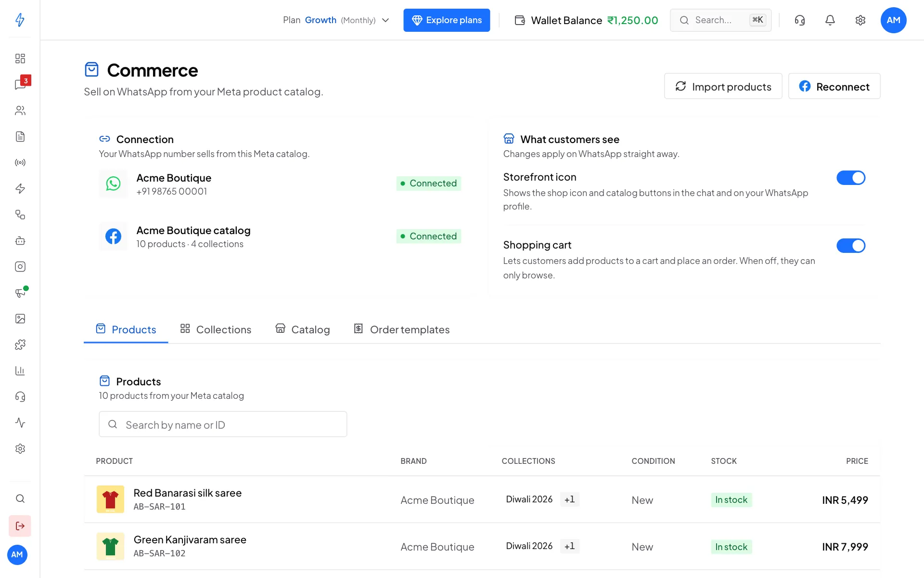The width and height of the screenshot is (924, 578).
Task: Open the dashboard grid icon in sidebar
Action: click(x=20, y=58)
